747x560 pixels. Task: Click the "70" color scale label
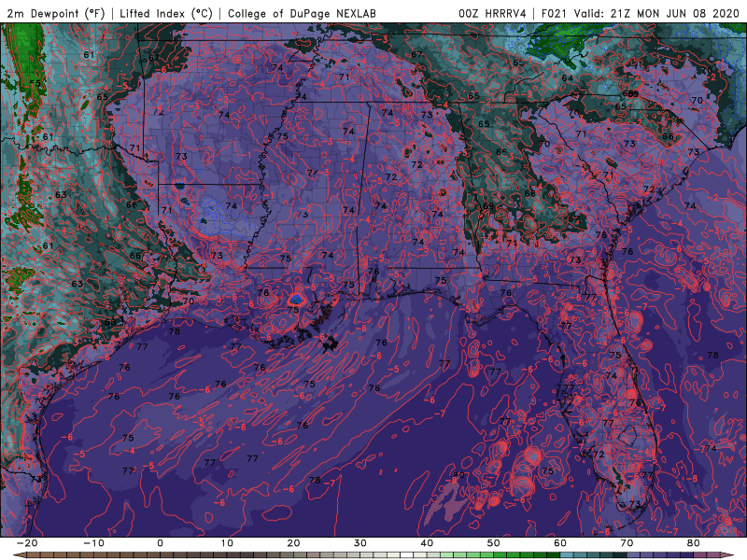pyautogui.click(x=627, y=543)
